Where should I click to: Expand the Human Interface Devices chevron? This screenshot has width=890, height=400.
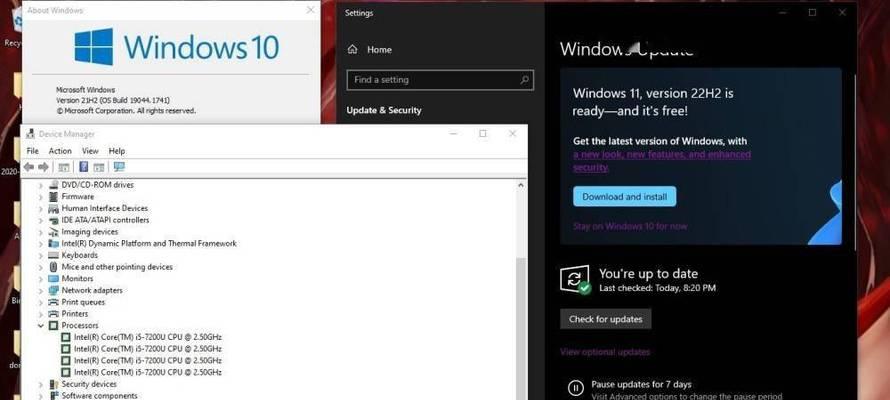pyautogui.click(x=40, y=209)
